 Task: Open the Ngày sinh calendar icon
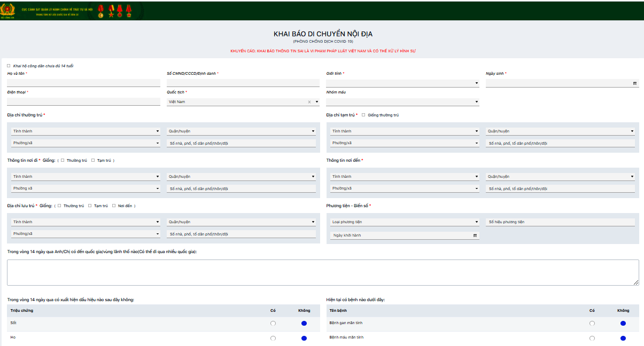pyautogui.click(x=635, y=83)
